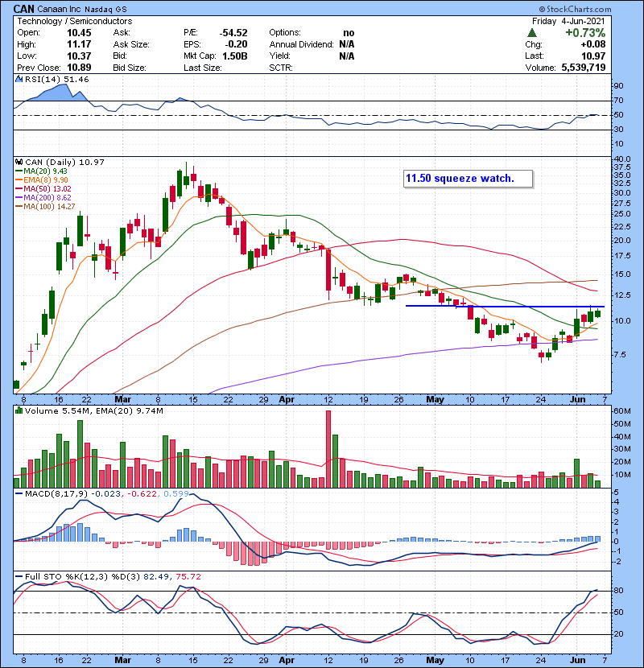Viewport: 644px width, 668px height.
Task: Click the RSI 70 axis level label
Action: 618,101
